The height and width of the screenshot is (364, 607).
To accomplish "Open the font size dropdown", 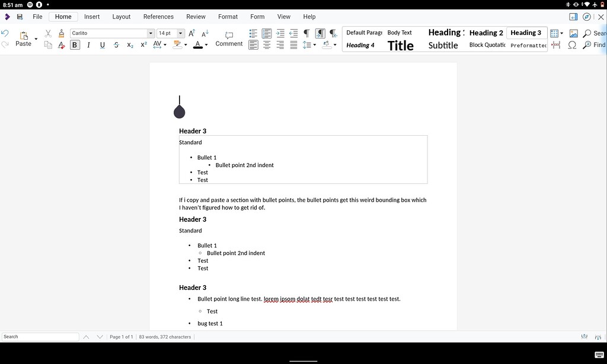I will point(180,33).
